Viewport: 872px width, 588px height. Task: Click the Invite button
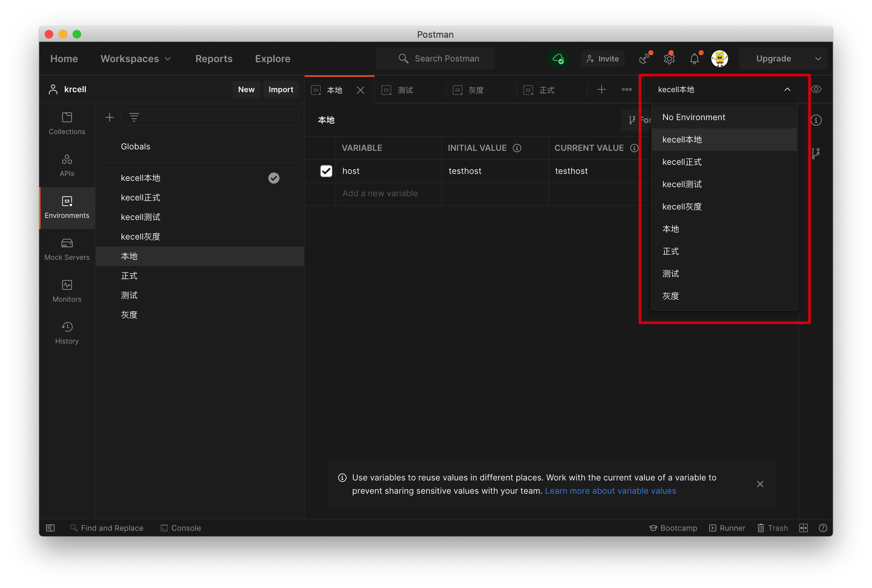[602, 59]
